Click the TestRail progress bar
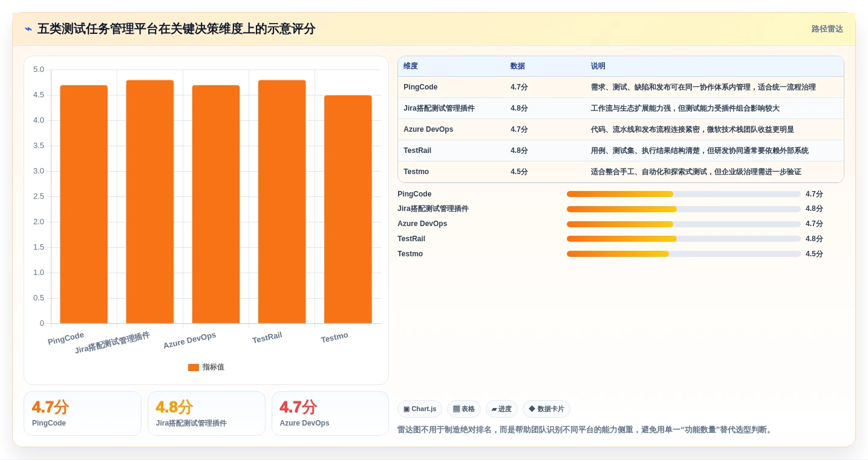The image size is (868, 460). (x=684, y=239)
